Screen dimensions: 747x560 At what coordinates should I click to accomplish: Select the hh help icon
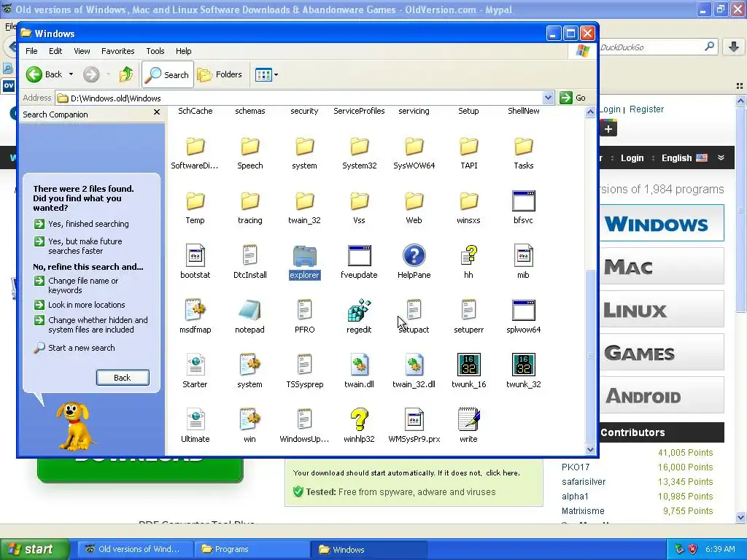pyautogui.click(x=469, y=256)
